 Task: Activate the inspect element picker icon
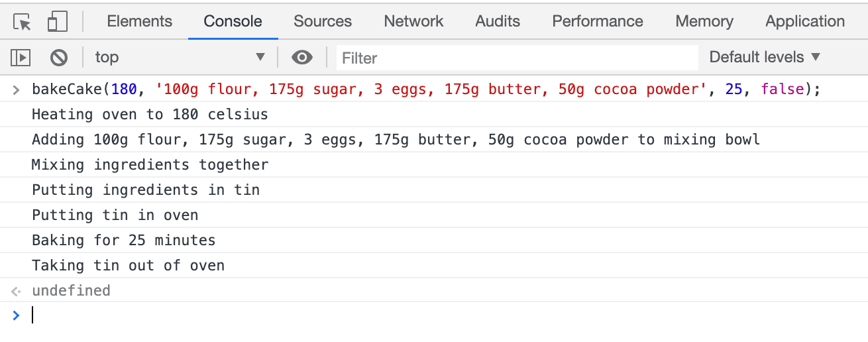point(23,22)
